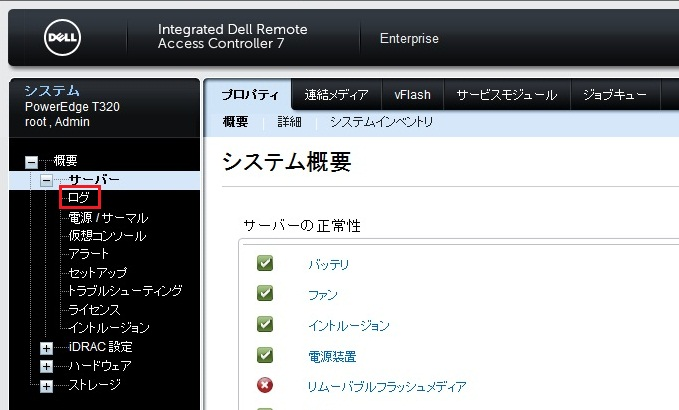Switch to the サービスモジュール tab
The width and height of the screenshot is (679, 410).
coord(507,94)
